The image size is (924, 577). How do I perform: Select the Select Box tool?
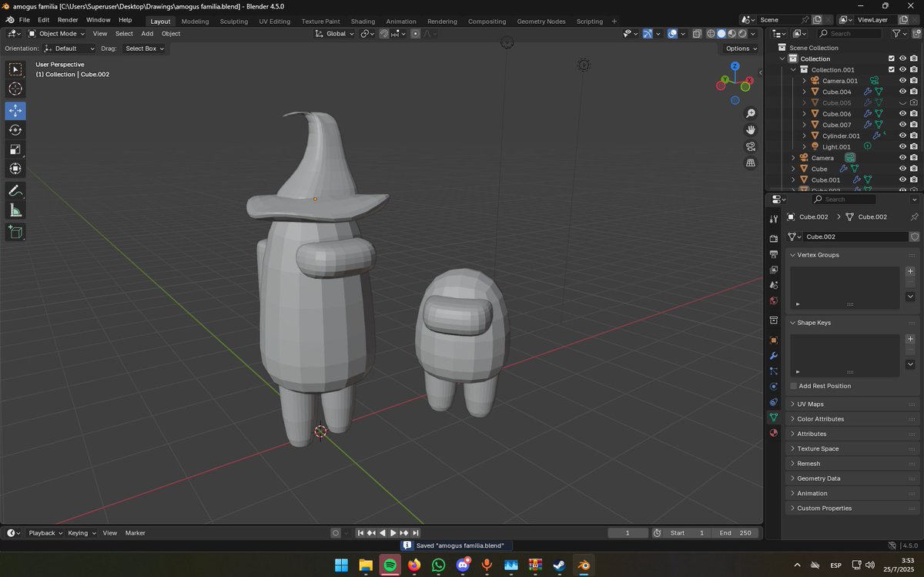[15, 69]
